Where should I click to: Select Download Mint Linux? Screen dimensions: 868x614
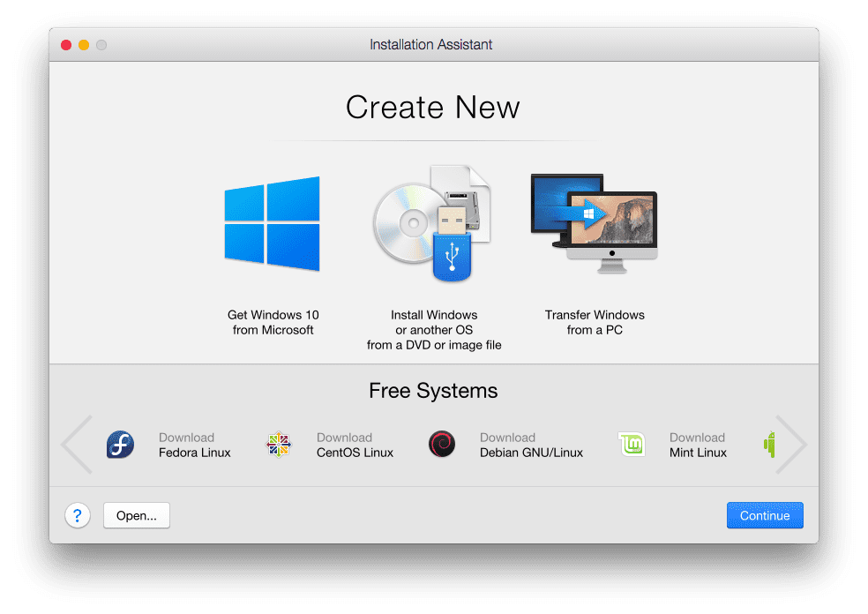698,445
